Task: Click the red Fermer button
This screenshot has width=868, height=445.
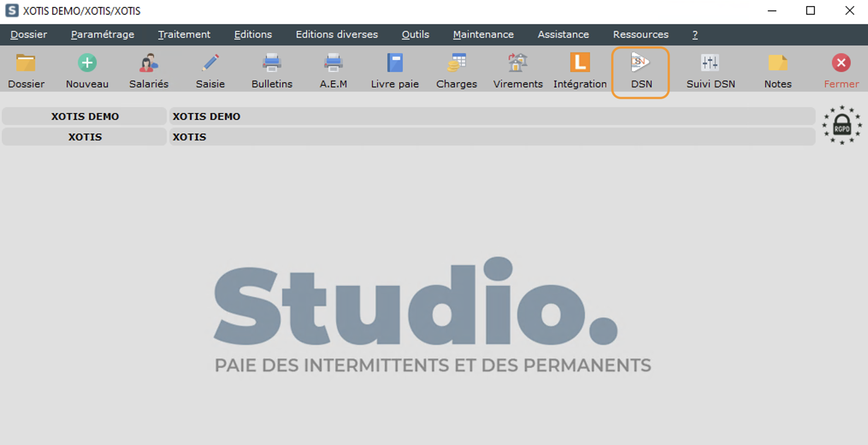Action: point(841,63)
